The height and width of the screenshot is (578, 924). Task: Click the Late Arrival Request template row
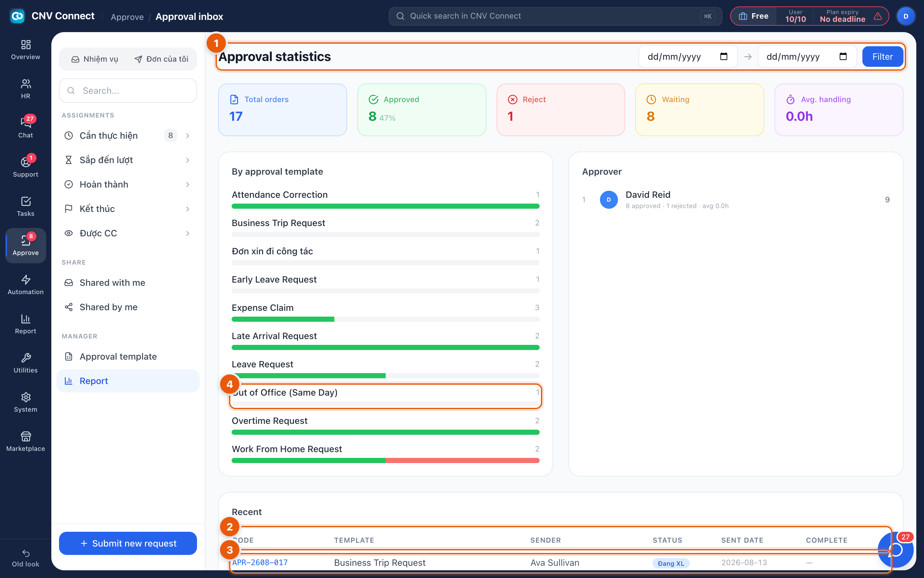[385, 341]
